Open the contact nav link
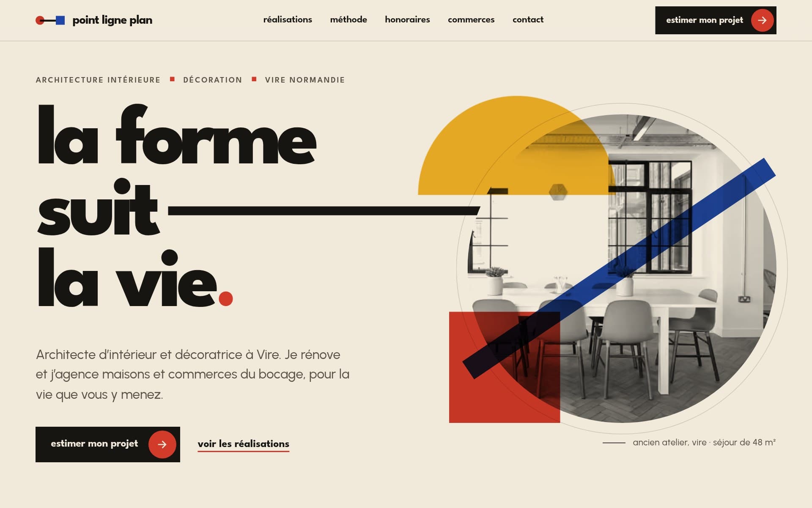Image resolution: width=812 pixels, height=508 pixels. 528,19
